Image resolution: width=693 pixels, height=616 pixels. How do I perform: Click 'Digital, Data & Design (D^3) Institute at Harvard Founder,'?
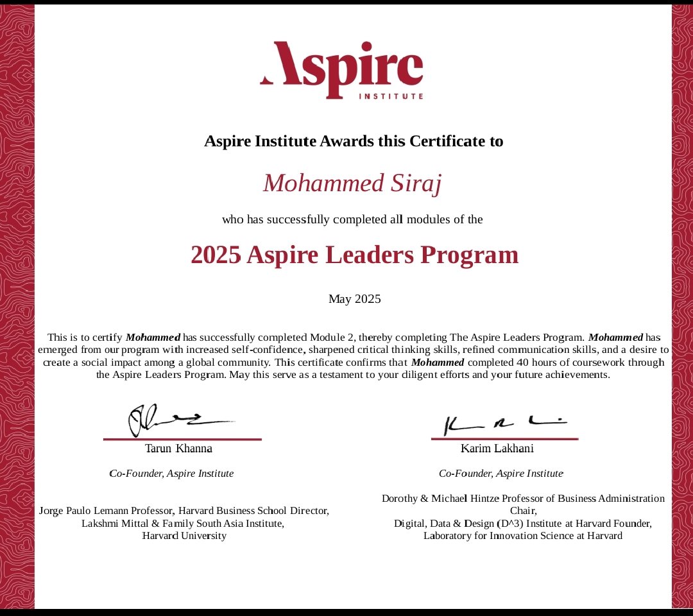[523, 523]
